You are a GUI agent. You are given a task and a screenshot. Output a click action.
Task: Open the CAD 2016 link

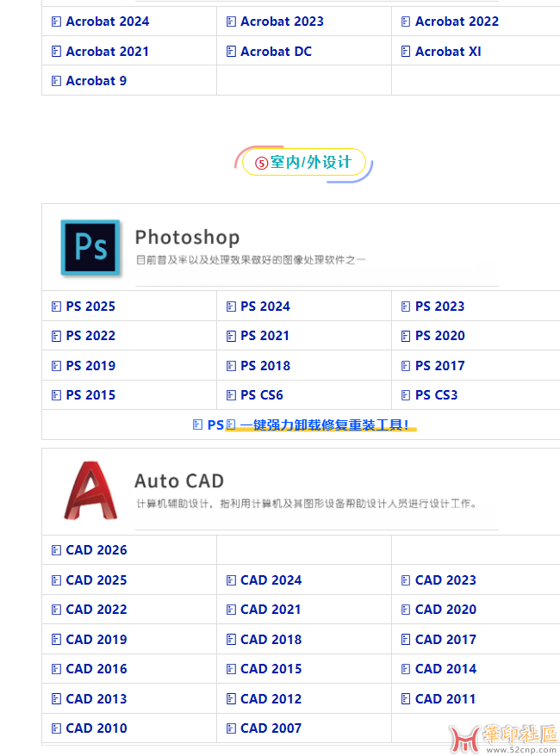point(96,668)
